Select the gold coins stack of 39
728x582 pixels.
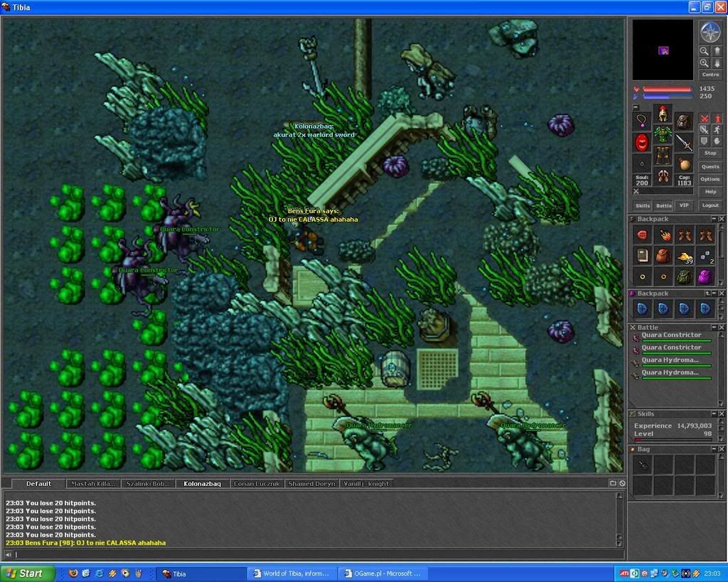685,257
